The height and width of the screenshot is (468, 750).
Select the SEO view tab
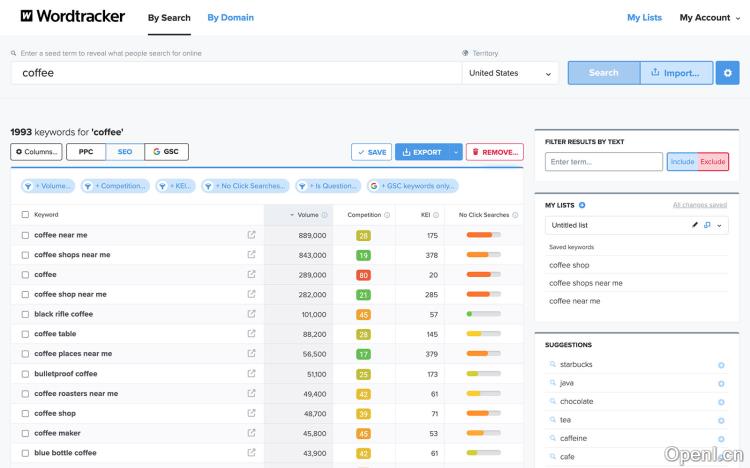coord(125,152)
